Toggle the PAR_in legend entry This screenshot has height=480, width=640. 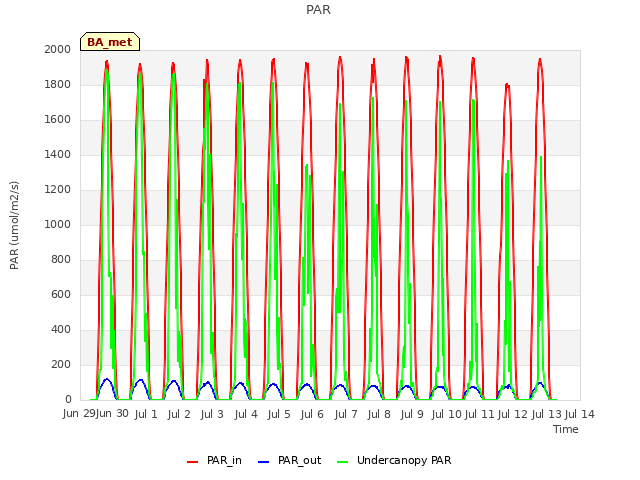pos(214,460)
